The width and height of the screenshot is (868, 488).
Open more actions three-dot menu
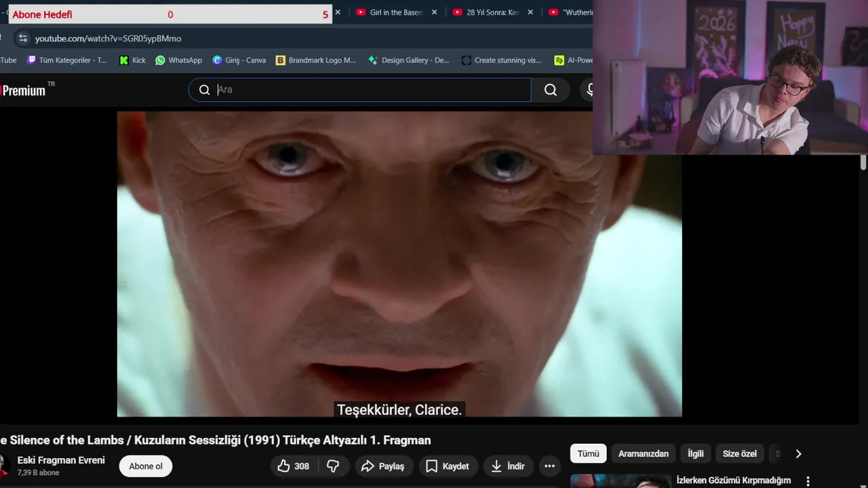pyautogui.click(x=549, y=466)
